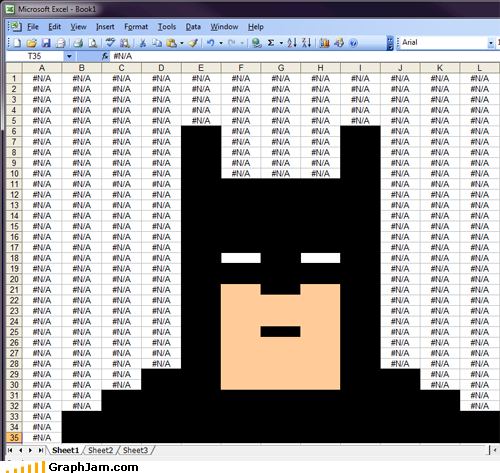The image size is (500, 473).
Task: Switch to the Sheet3 tab
Action: tap(135, 450)
